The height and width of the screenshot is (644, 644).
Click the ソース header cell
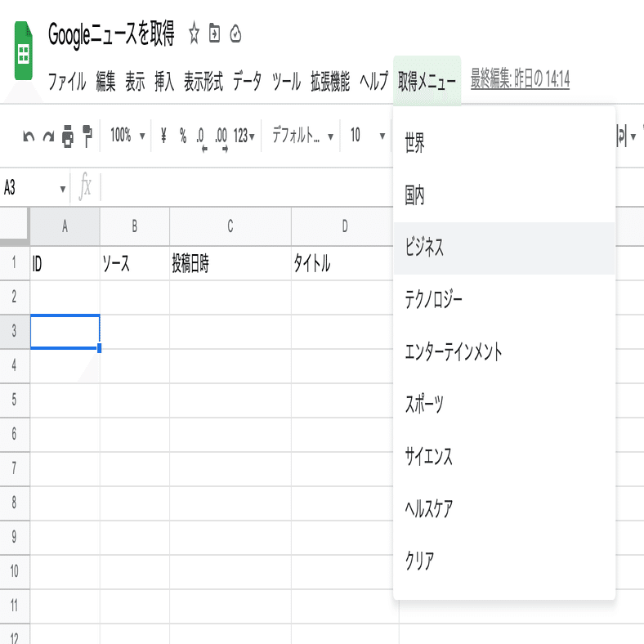coord(135,263)
